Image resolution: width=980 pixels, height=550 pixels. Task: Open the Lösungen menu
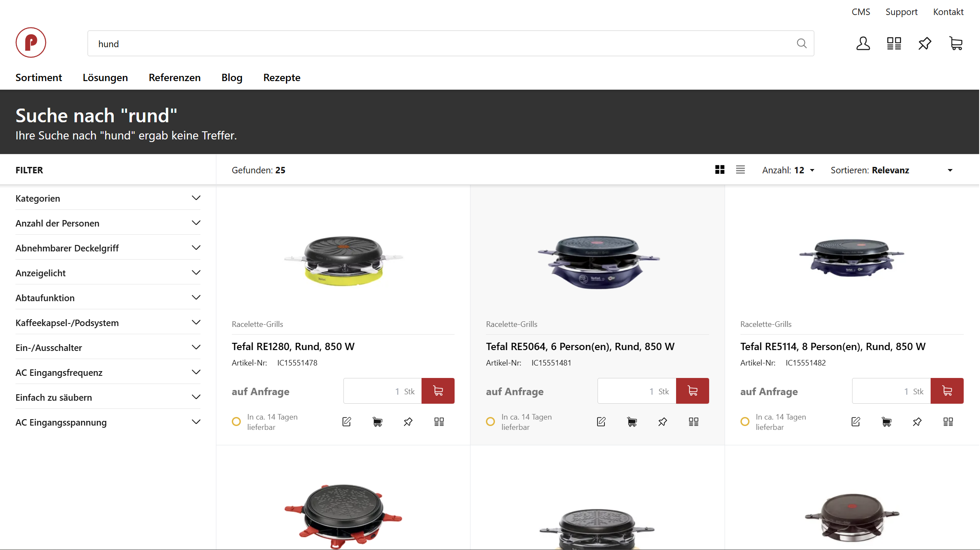pos(105,78)
